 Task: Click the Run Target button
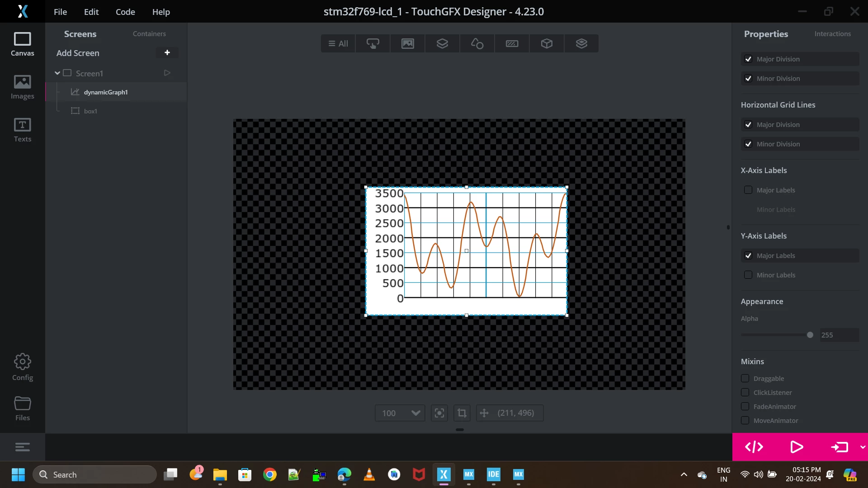pyautogui.click(x=840, y=447)
